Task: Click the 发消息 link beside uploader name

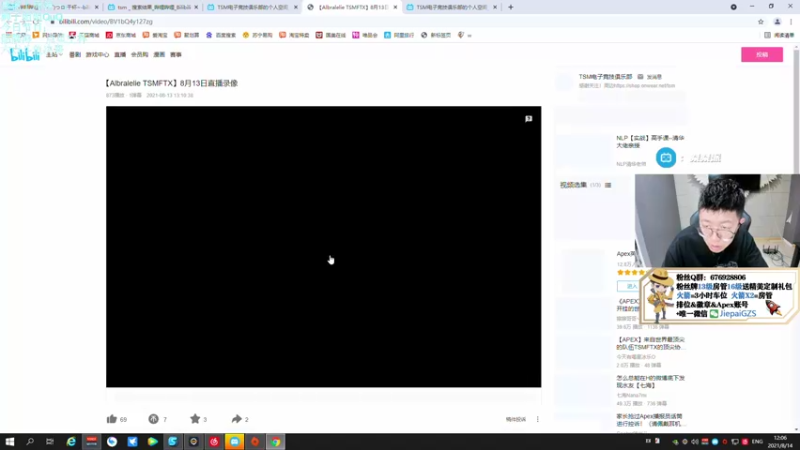Action: 654,77
